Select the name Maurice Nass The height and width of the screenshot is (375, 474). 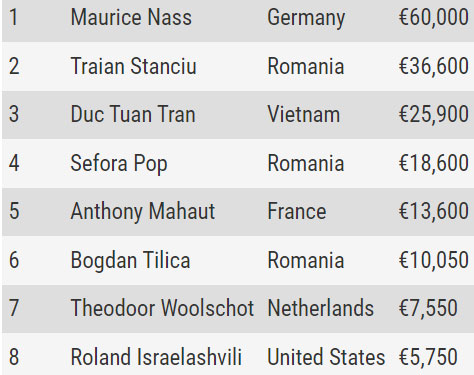point(131,17)
